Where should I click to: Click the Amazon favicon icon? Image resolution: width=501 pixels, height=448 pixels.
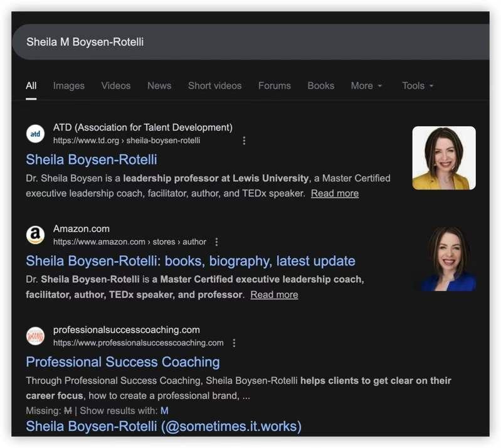[x=36, y=235]
